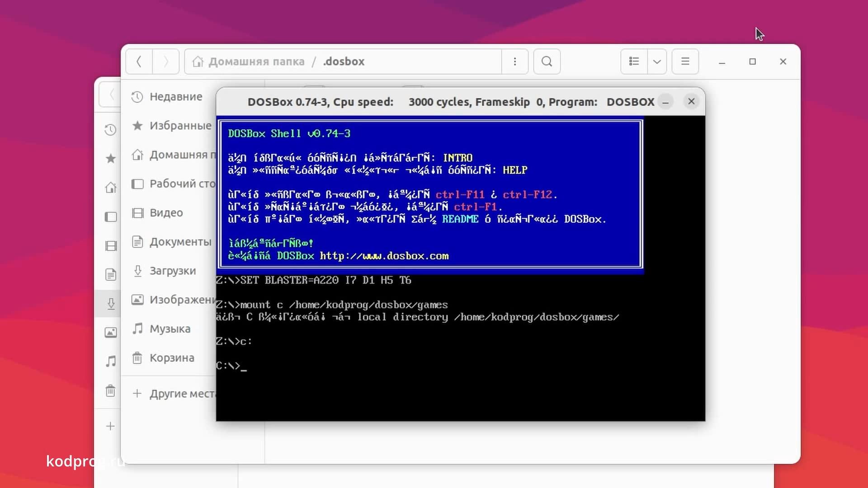The height and width of the screenshot is (488, 868).
Task: Click the star icon in back window sidebar
Action: tap(110, 159)
